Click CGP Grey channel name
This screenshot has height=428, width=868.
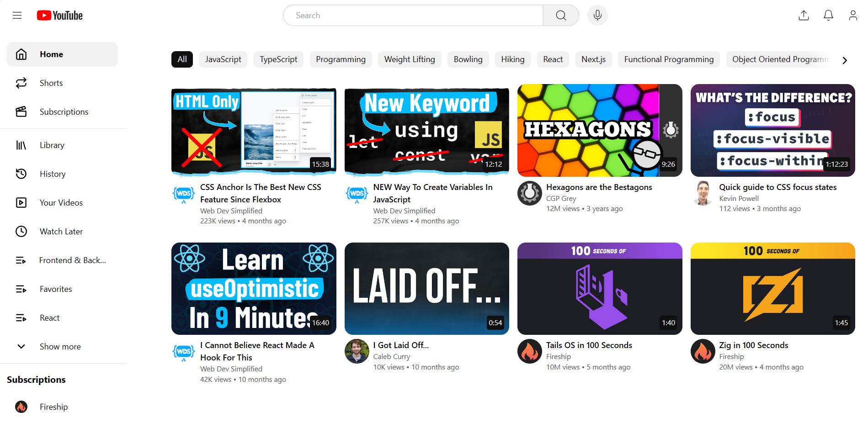561,199
